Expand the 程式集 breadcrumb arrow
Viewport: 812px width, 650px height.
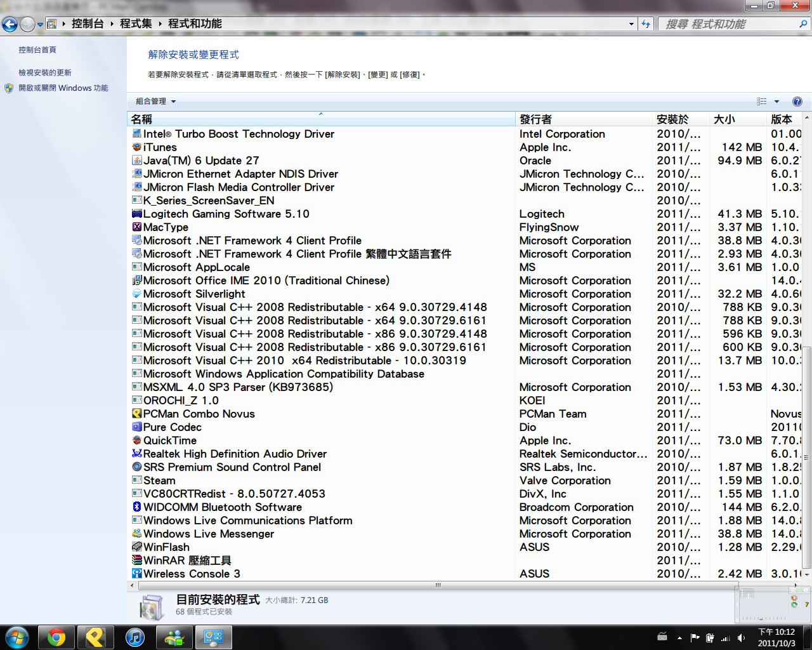(x=160, y=24)
